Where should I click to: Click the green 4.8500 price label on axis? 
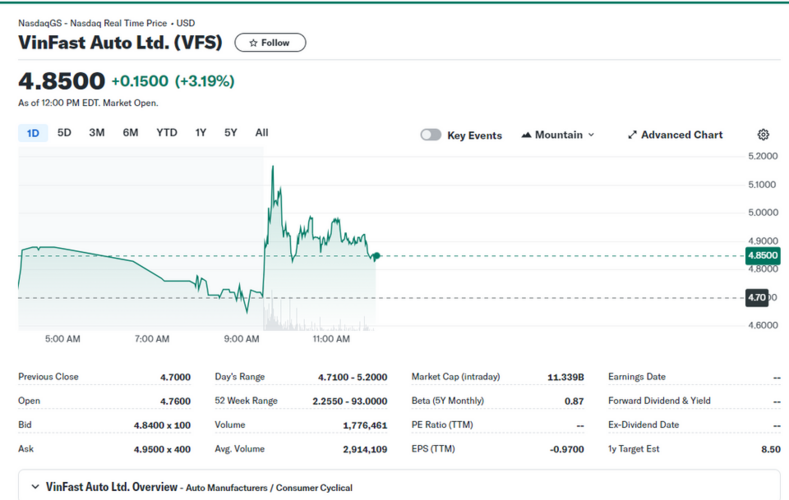tap(762, 256)
